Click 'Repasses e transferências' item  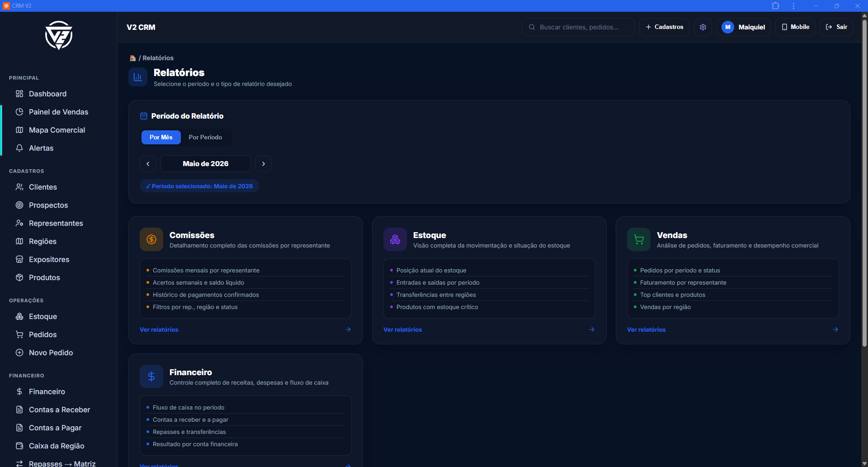pyautogui.click(x=189, y=432)
